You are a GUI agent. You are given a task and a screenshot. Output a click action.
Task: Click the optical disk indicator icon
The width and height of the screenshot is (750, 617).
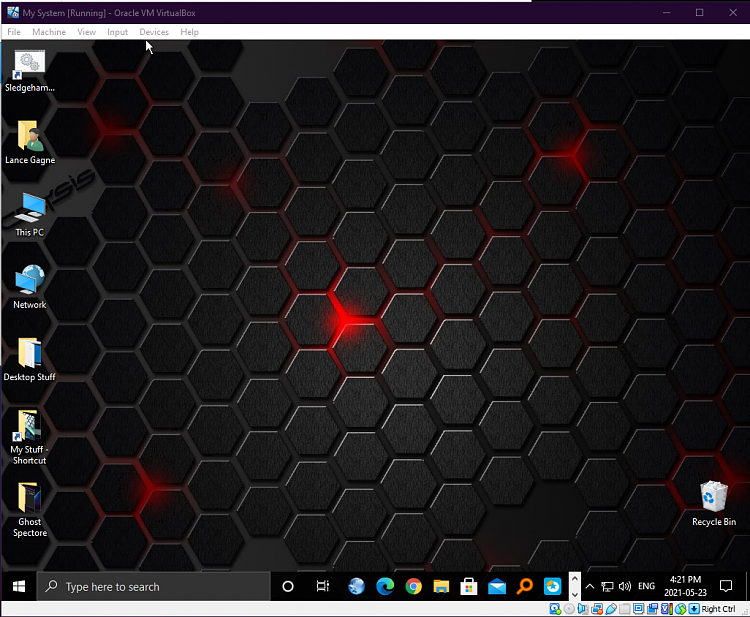pyautogui.click(x=569, y=609)
